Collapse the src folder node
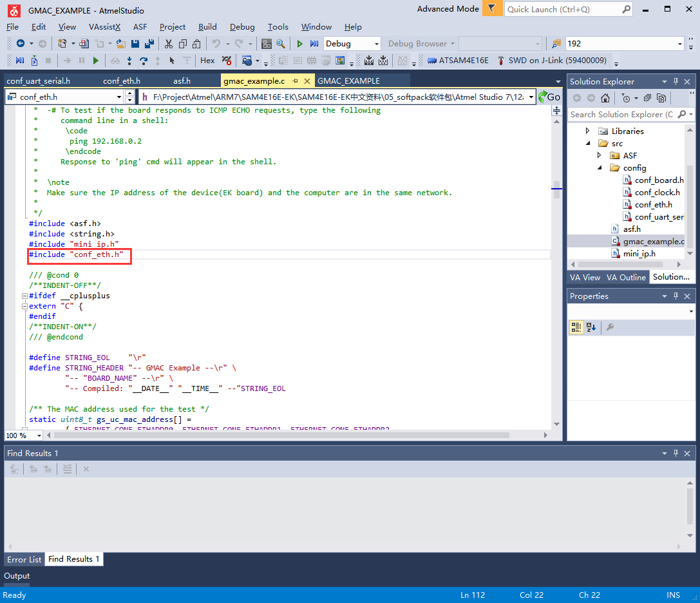 pyautogui.click(x=588, y=143)
